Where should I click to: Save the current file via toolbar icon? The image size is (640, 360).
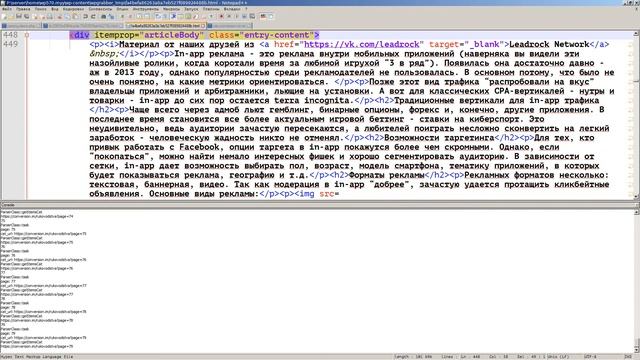coord(19,16)
